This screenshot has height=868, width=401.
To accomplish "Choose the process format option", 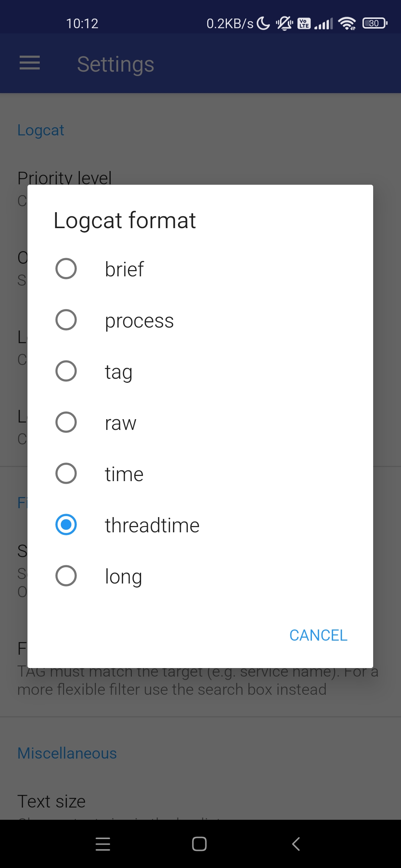I will pos(200,320).
